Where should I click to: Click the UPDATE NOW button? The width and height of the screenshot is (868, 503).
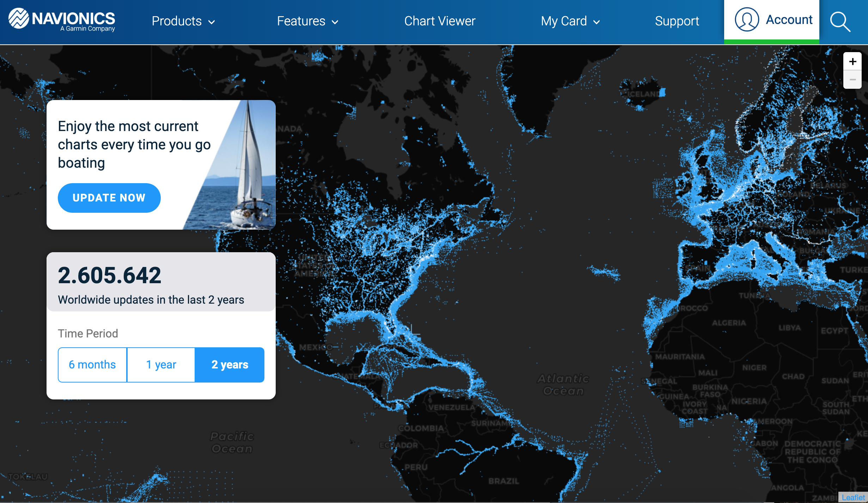pyautogui.click(x=109, y=198)
